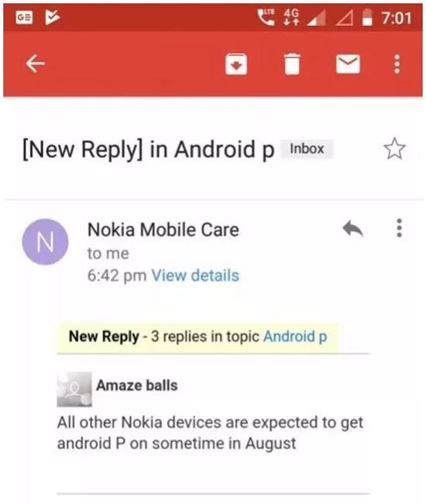Tap the purple N sender avatar

tap(45, 242)
